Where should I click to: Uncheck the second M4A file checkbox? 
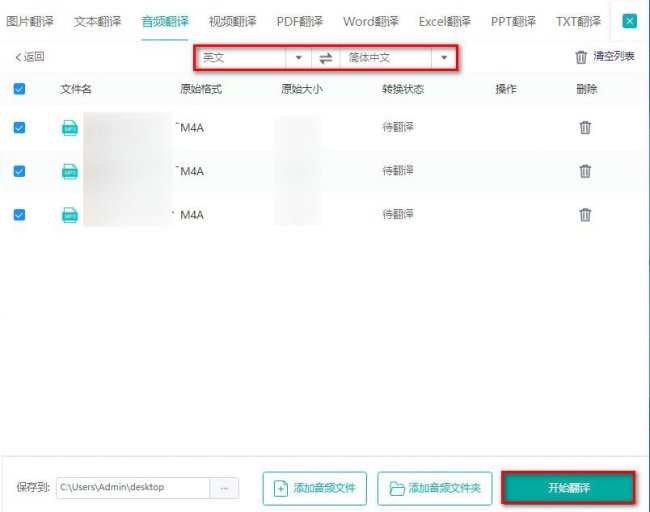click(19, 171)
